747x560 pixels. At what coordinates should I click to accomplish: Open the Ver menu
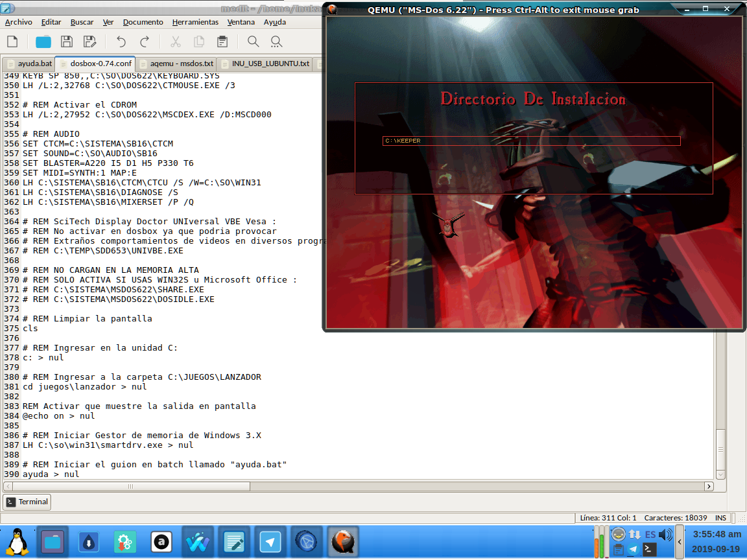(108, 22)
